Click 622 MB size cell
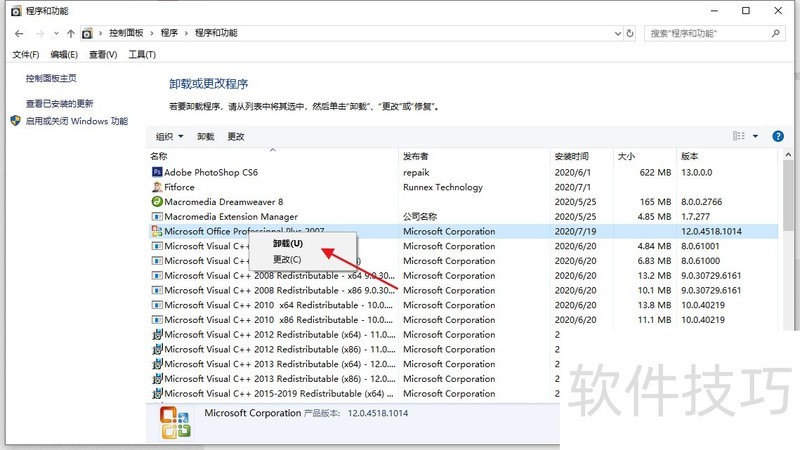This screenshot has height=450, width=800. pyautogui.click(x=655, y=172)
